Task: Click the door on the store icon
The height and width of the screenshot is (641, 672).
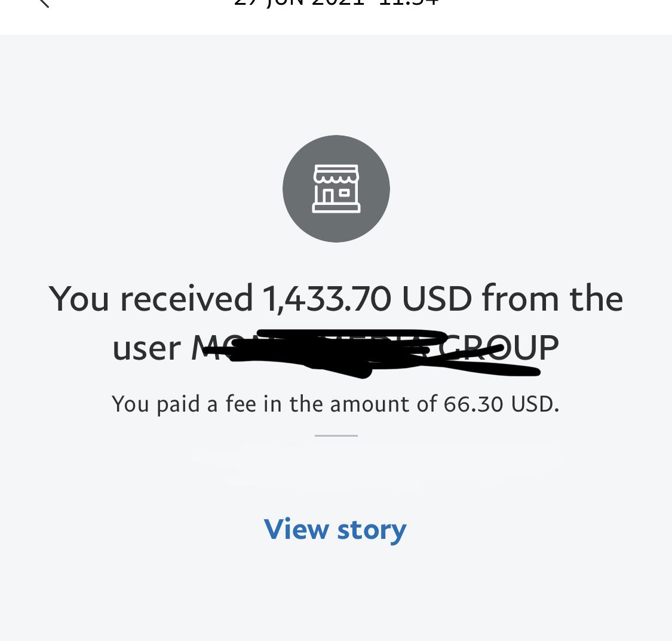Action: pyautogui.click(x=328, y=196)
